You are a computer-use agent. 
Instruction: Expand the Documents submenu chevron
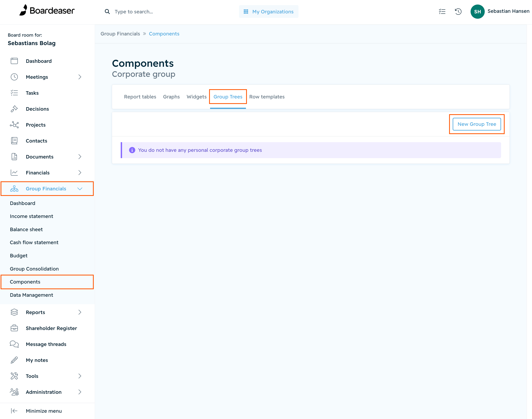80,157
